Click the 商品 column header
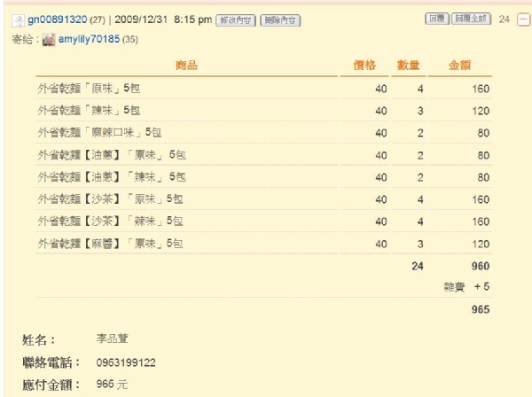 [186, 66]
